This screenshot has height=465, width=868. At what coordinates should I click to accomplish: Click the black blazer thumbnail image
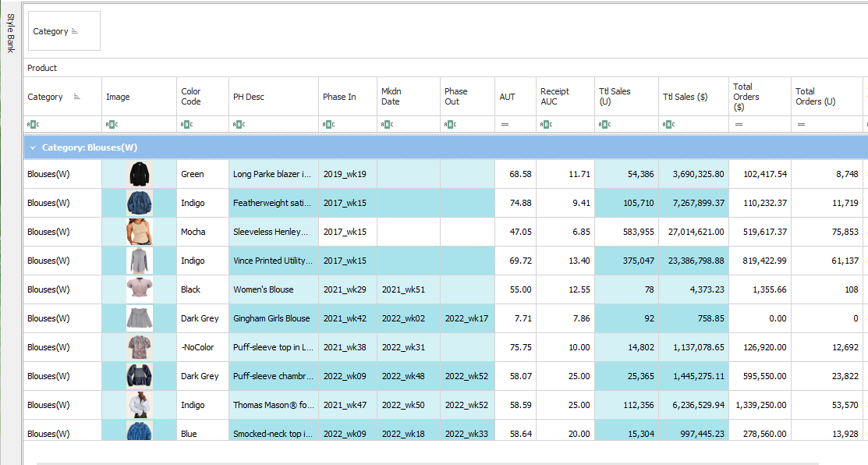pos(140,174)
